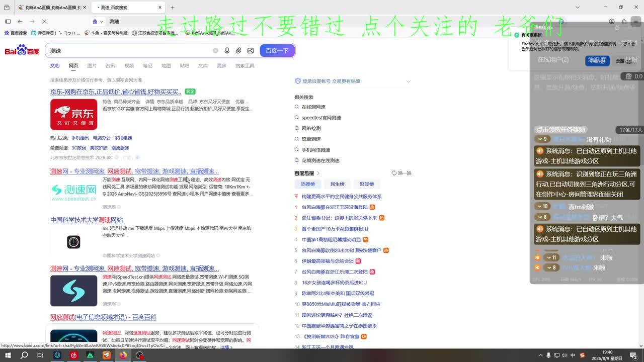The height and width of the screenshot is (362, 644).
Task: Focus the Baidu search input field
Action: [x=130, y=51]
